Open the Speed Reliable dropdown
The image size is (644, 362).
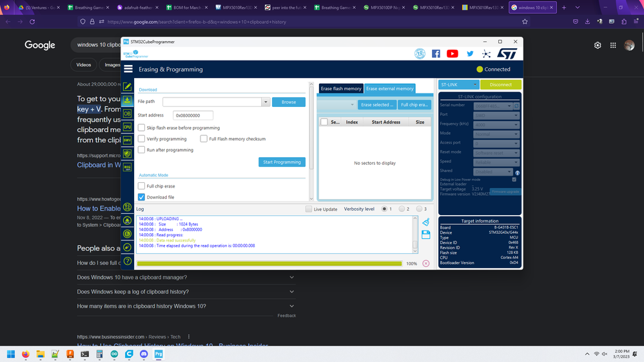tap(496, 162)
